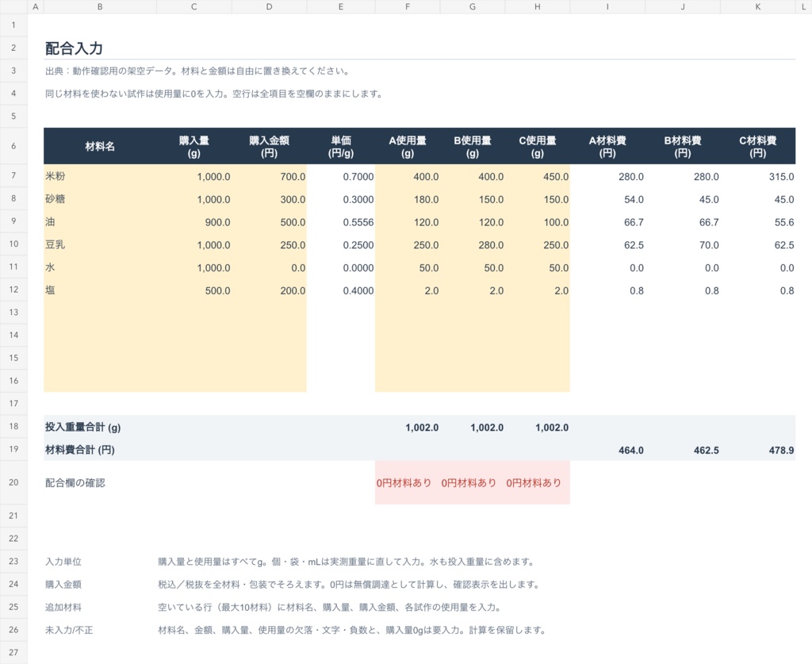
Task: Click 塩 unit price 0.4000
Action: 341,290
